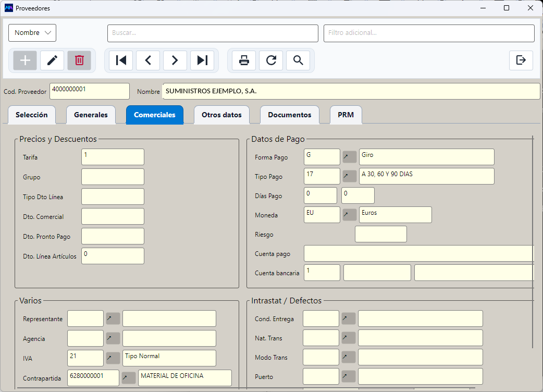
Task: Open the Tipo Pago lookup arrow
Action: click(350, 176)
